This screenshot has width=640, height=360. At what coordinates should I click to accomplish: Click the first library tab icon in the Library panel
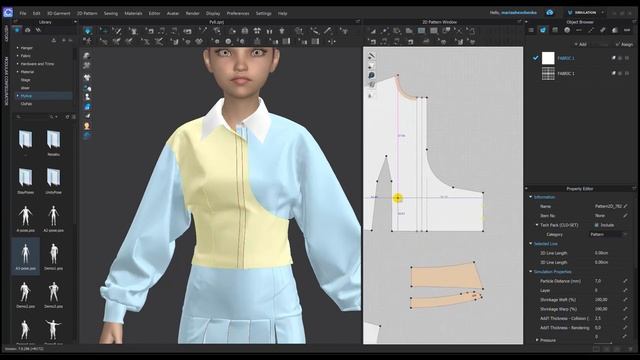coord(17,30)
